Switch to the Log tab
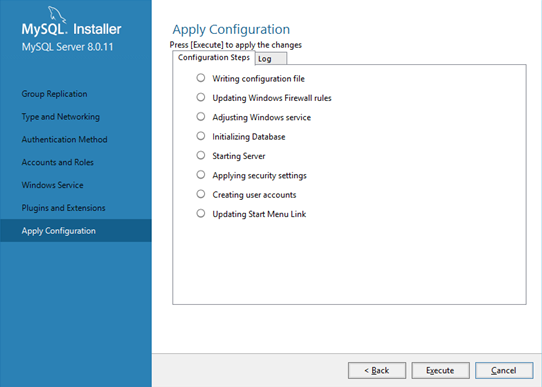This screenshot has width=542, height=387. point(271,59)
